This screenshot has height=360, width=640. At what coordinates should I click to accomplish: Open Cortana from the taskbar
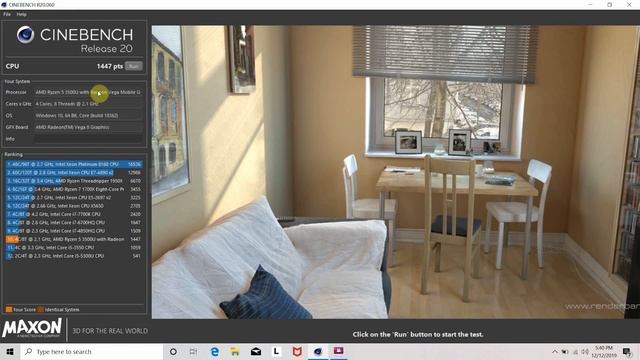173,351
